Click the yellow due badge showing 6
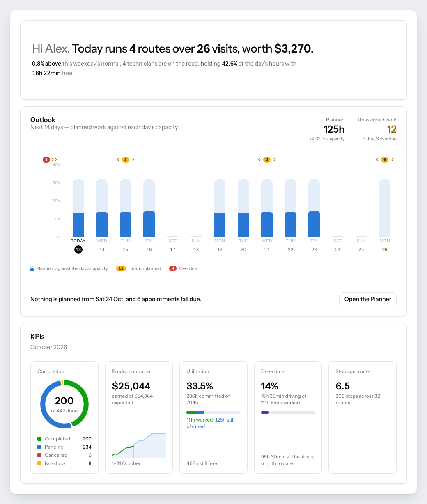Screen dimensions: 427x504 pos(385,160)
